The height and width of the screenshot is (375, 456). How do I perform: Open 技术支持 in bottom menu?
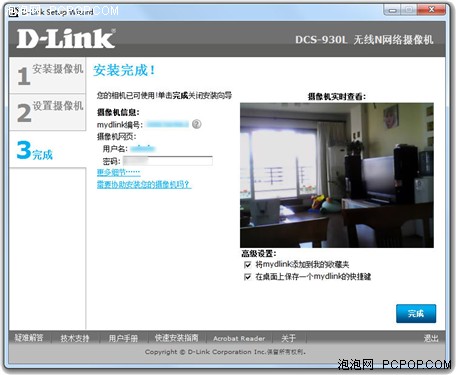coord(75,338)
